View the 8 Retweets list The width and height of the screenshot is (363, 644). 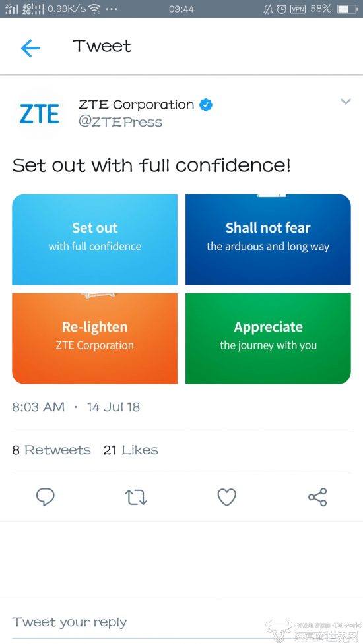click(x=51, y=450)
